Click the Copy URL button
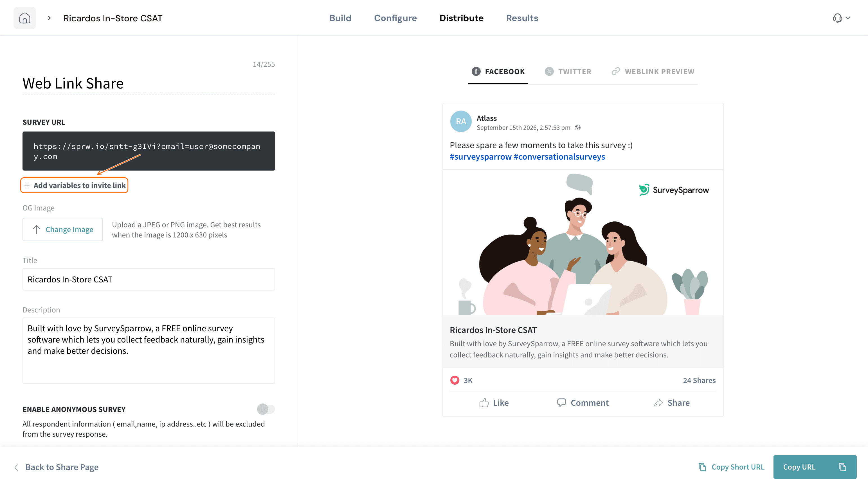This screenshot has height=485, width=868. click(x=815, y=467)
